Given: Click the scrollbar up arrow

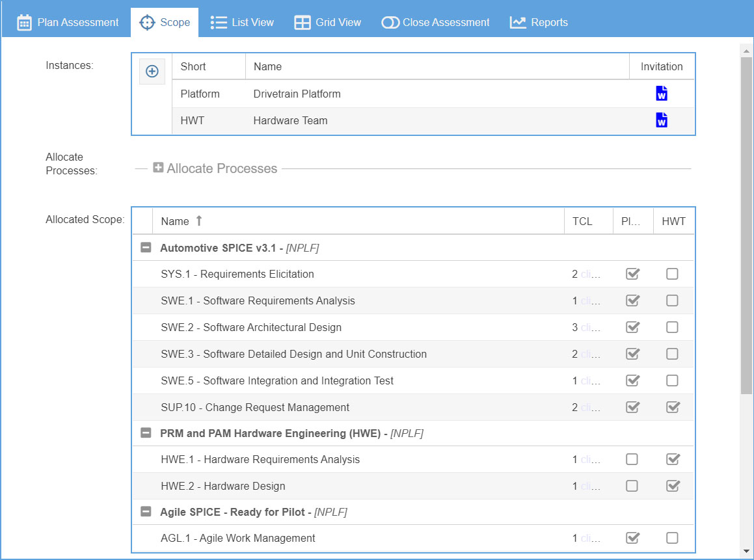Looking at the screenshot, I should point(746,51).
